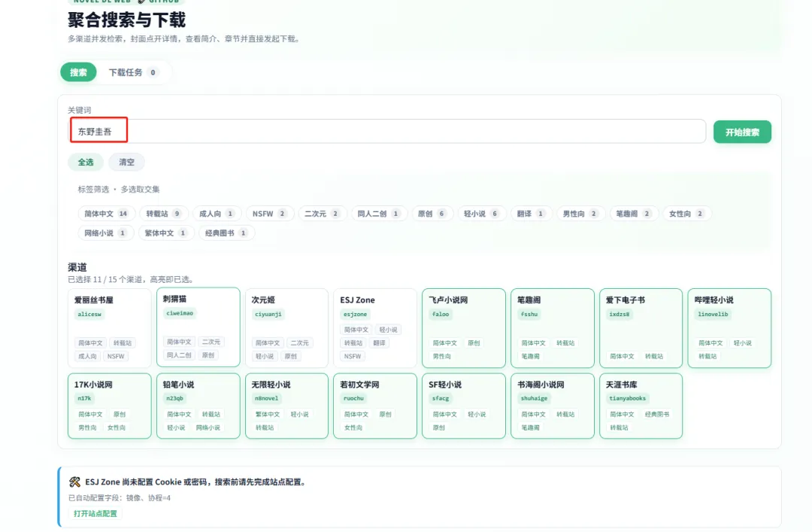This screenshot has width=812, height=532.
Task: Toggle the 简体中文 14 filter chip
Action: click(x=106, y=214)
